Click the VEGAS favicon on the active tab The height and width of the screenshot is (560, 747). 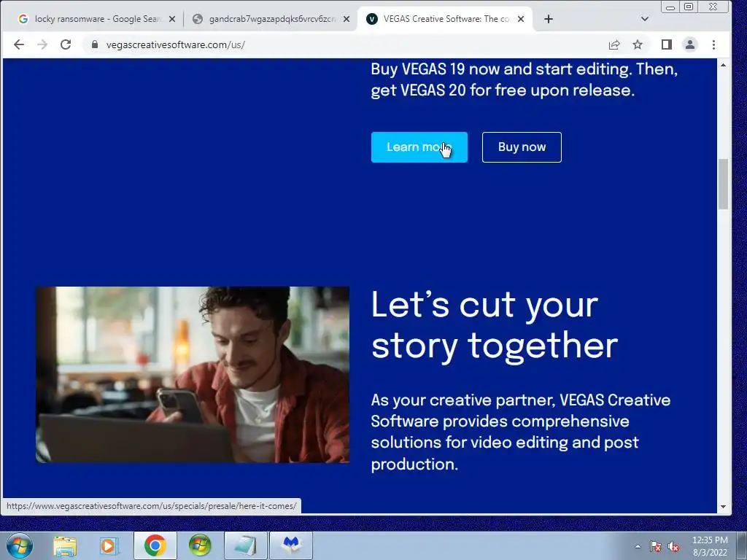[x=372, y=19]
